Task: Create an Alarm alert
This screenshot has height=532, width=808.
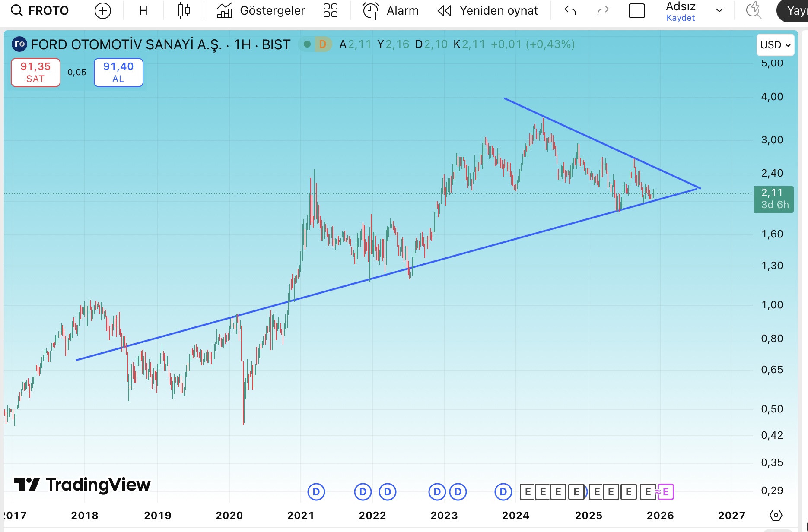Action: coord(391,10)
